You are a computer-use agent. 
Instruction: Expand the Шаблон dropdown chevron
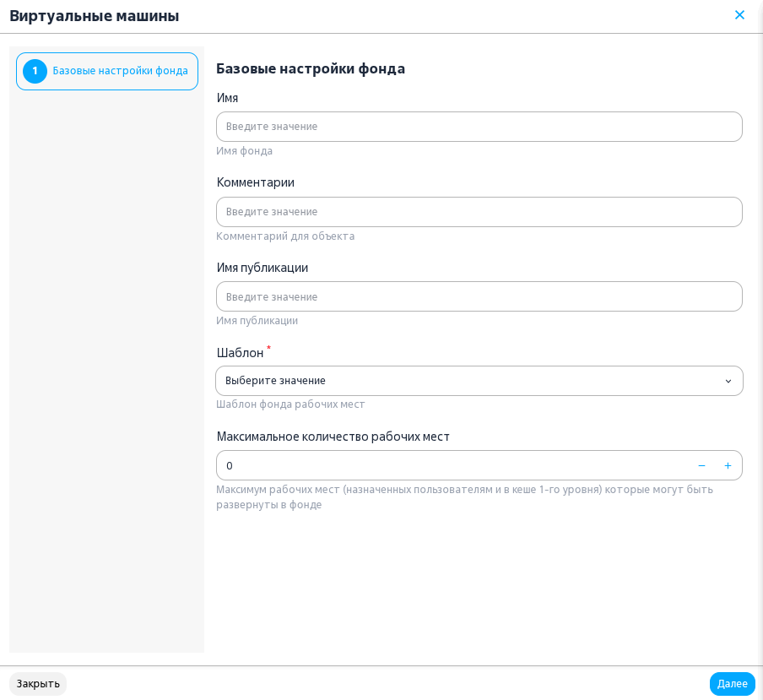728,381
